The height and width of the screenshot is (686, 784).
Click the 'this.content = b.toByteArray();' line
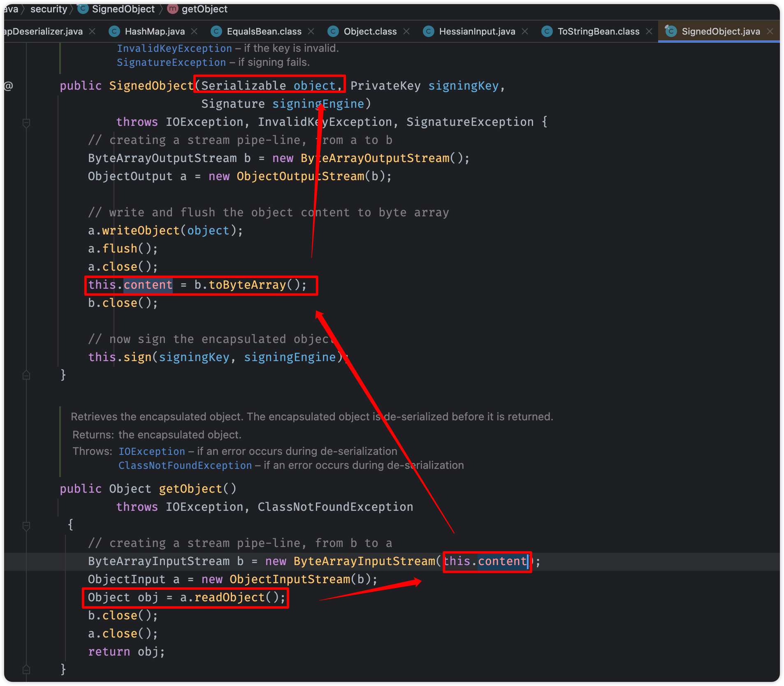[x=197, y=285]
